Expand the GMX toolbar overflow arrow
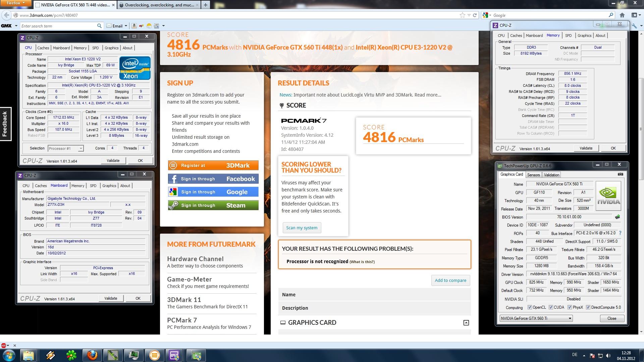 (163, 26)
